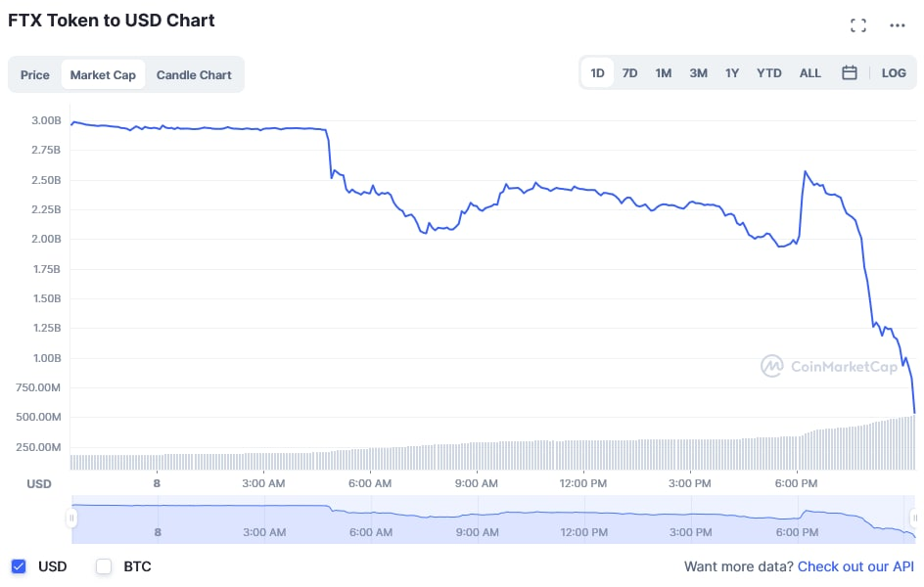Screen dimensions: 924x587
Task: View the 1M chart range
Action: tap(664, 72)
